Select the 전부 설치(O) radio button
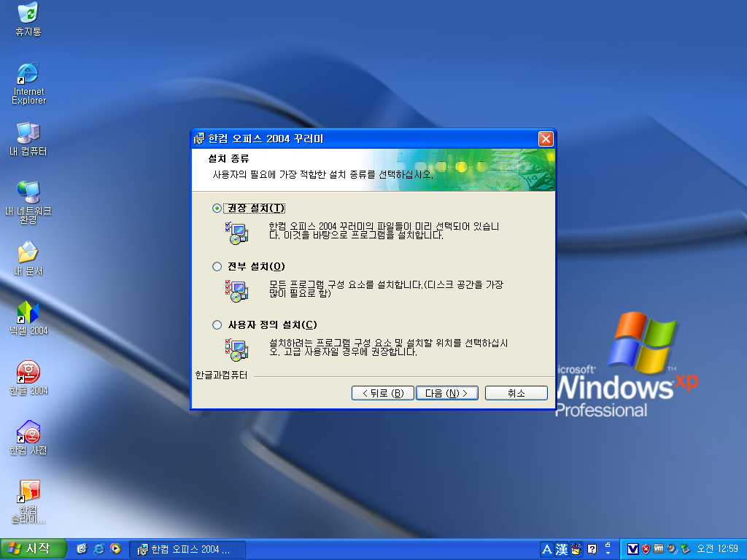747x560 pixels. pyautogui.click(x=217, y=267)
